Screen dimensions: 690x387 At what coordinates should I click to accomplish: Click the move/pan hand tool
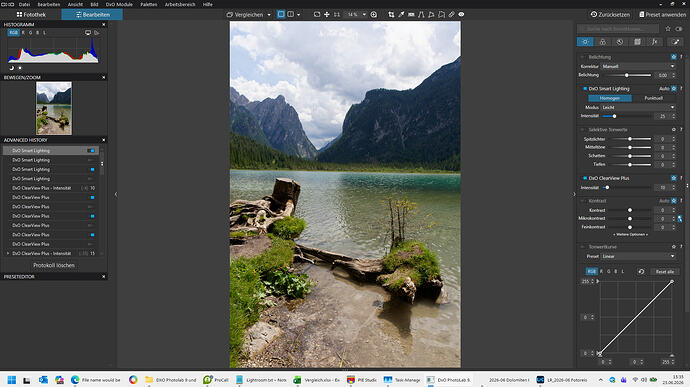coord(327,15)
